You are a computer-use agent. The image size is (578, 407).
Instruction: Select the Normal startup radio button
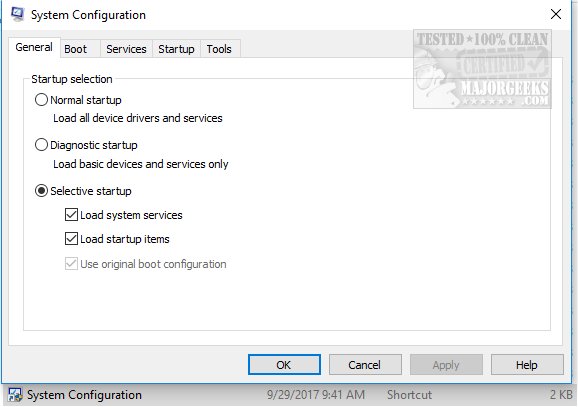point(41,100)
